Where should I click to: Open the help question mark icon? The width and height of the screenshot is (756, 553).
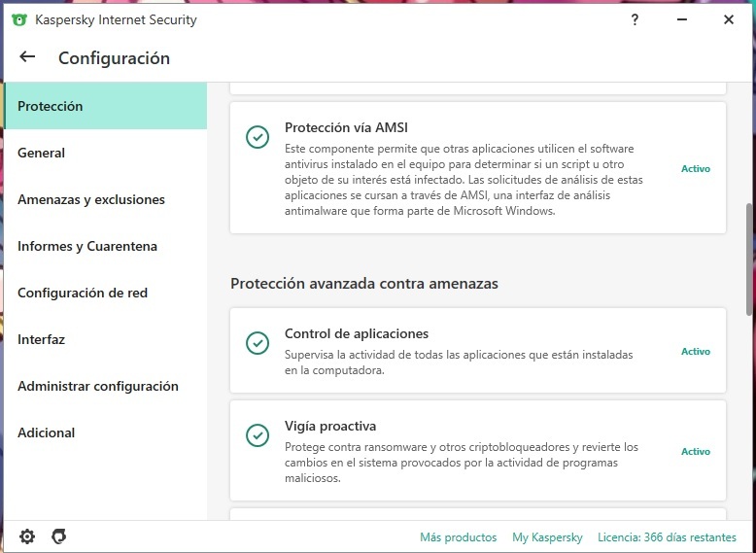pos(635,19)
